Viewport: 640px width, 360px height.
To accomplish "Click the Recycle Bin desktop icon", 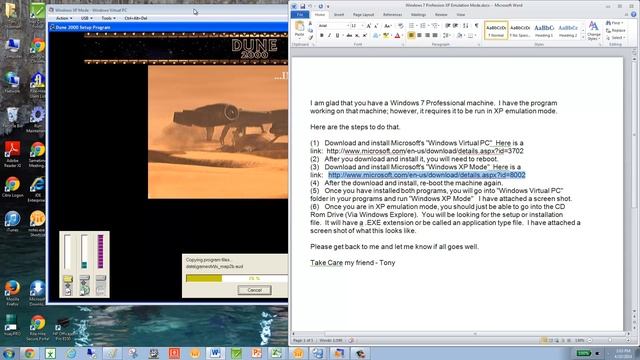I will pyautogui.click(x=12, y=118).
